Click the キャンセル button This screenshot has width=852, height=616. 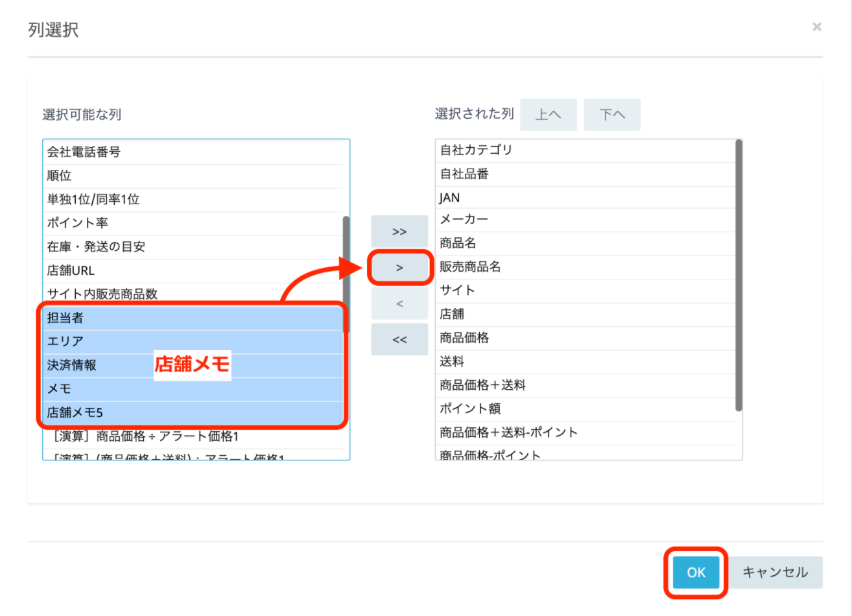click(775, 572)
